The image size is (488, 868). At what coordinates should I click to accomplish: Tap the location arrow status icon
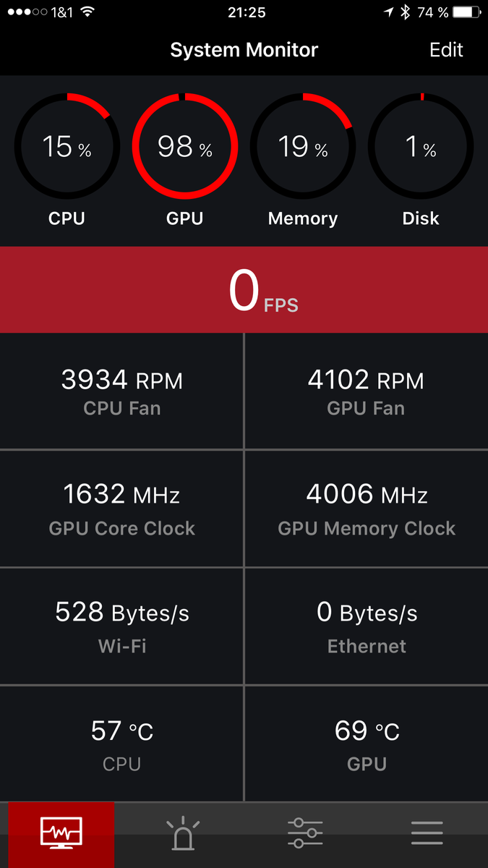pos(389,12)
